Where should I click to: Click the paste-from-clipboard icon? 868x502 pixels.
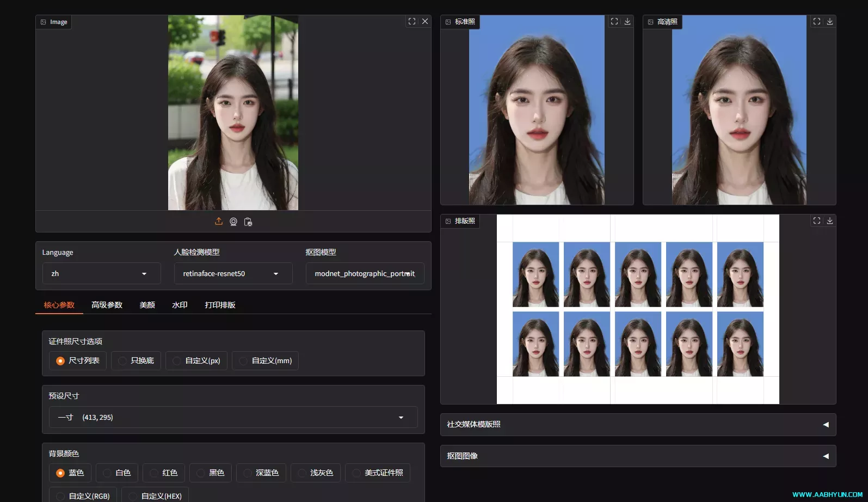pos(248,222)
